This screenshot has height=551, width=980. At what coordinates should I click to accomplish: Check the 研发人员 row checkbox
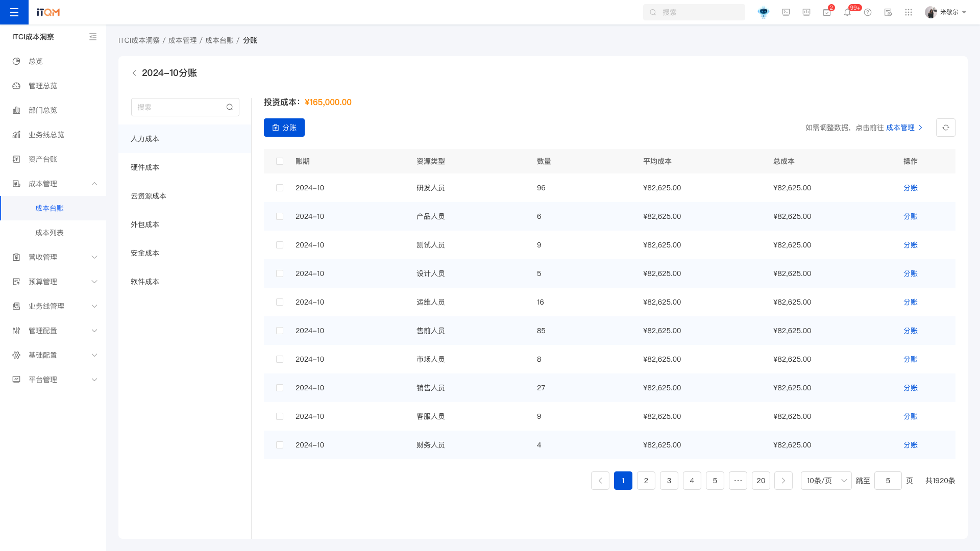280,188
